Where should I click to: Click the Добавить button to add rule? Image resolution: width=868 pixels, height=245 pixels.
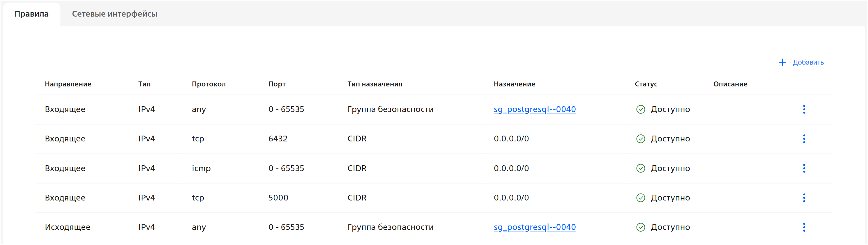tap(808, 62)
